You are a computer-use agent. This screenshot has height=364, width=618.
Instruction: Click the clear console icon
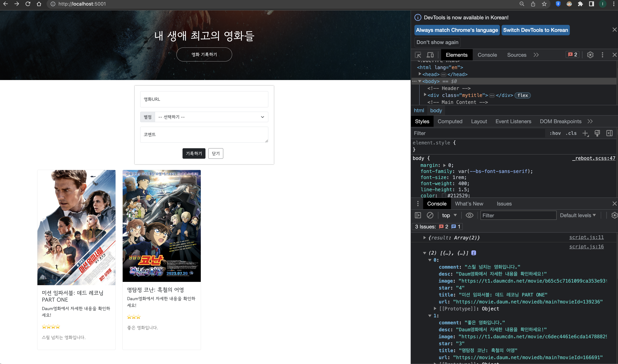click(430, 215)
